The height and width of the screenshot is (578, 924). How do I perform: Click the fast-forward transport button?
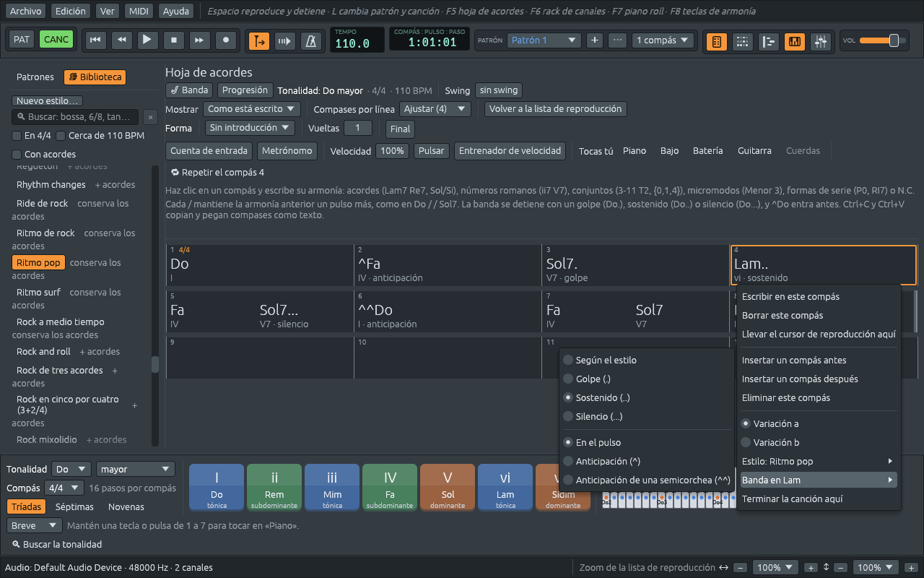(200, 40)
